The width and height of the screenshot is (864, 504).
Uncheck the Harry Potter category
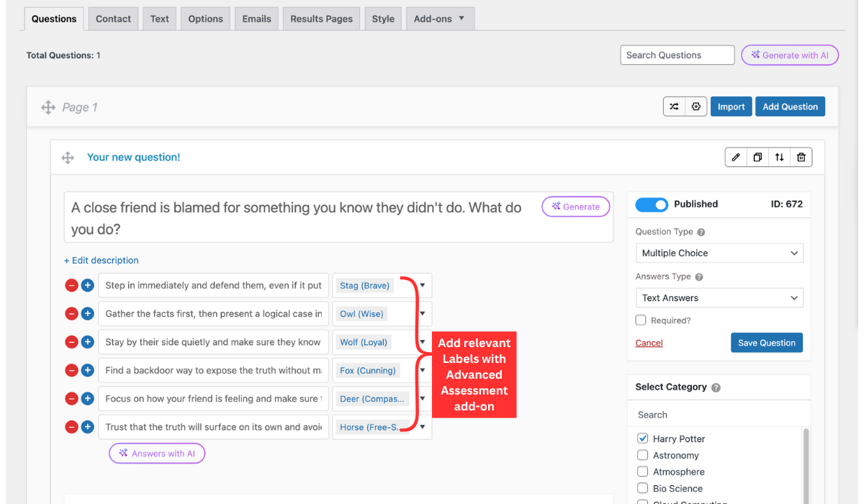643,438
